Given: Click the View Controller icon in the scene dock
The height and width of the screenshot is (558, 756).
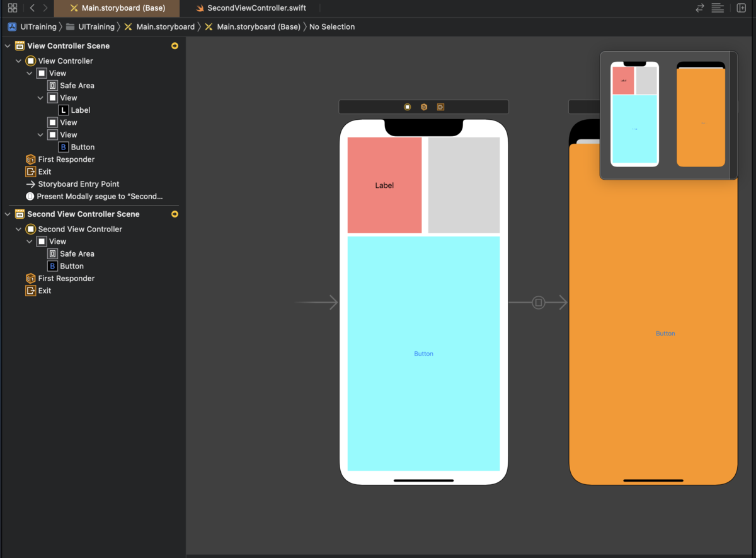Looking at the screenshot, I should click(408, 107).
